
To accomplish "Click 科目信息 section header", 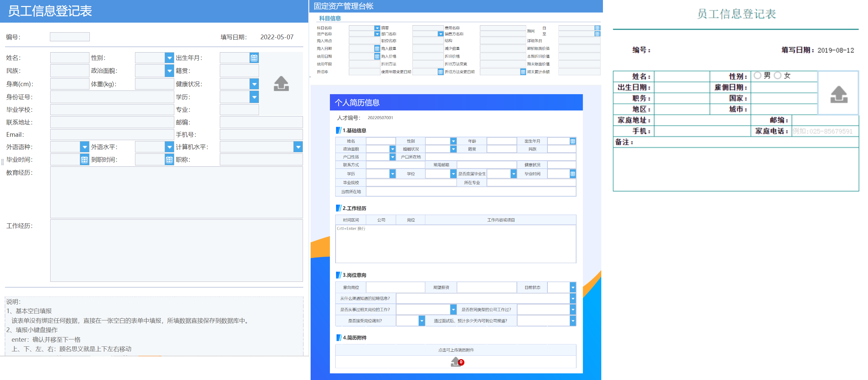I will pyautogui.click(x=330, y=18).
